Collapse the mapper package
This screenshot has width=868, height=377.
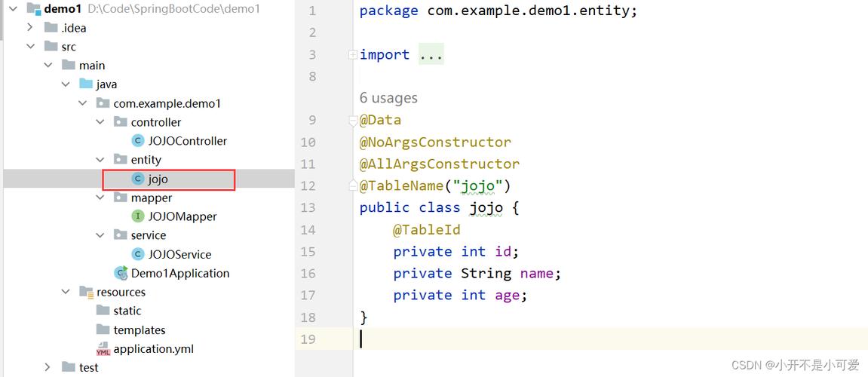point(100,198)
